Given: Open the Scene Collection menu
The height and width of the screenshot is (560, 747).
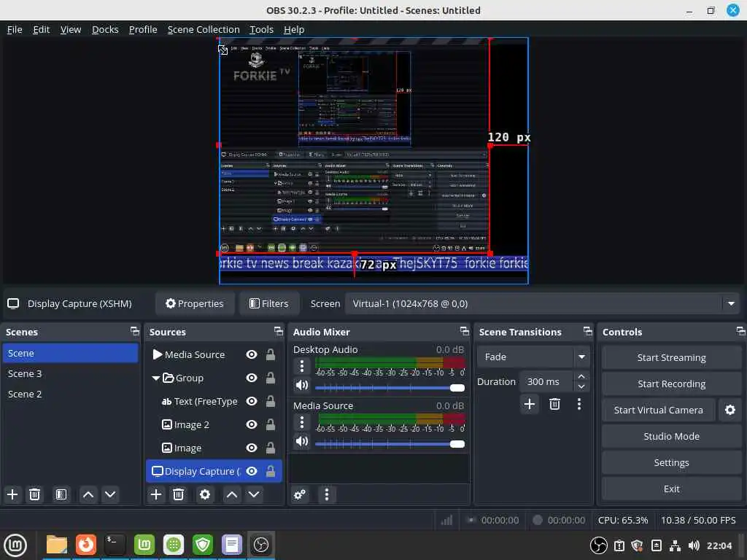Looking at the screenshot, I should [x=204, y=29].
